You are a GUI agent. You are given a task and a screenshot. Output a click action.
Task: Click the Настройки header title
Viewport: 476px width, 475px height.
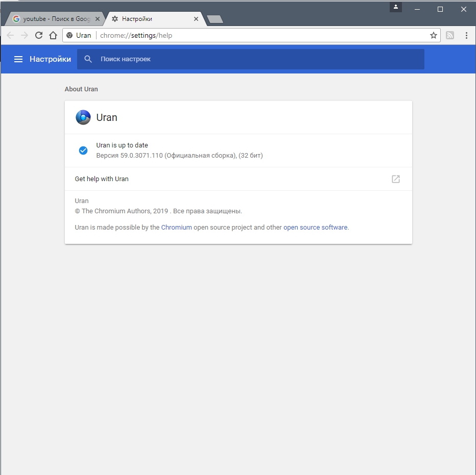pyautogui.click(x=51, y=59)
